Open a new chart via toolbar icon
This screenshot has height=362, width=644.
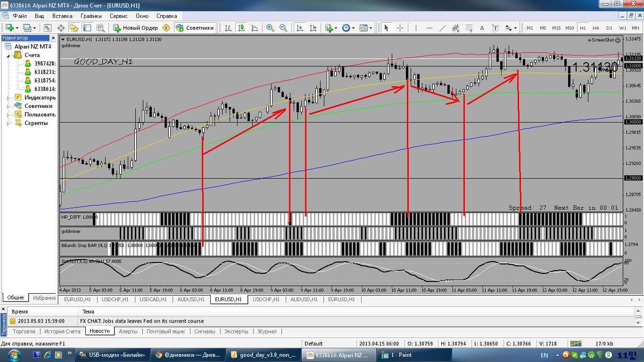[9, 28]
